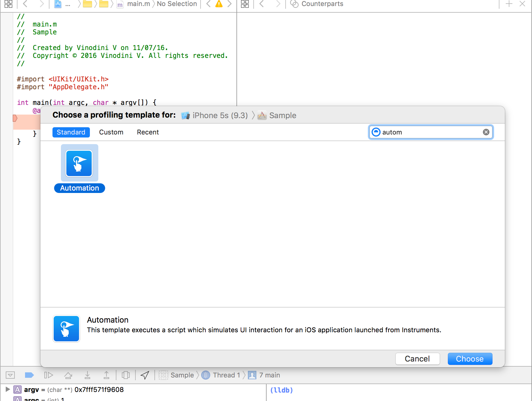Click the warning badge in the jump bar

coord(219,4)
